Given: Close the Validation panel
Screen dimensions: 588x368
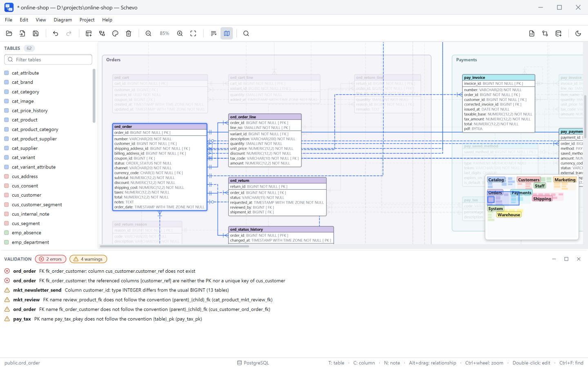Looking at the screenshot, I should click(x=579, y=259).
